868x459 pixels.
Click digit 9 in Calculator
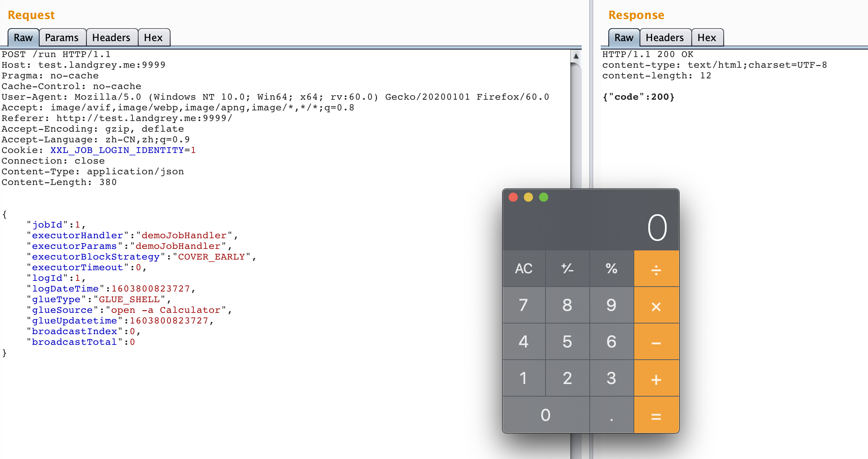pyautogui.click(x=611, y=305)
